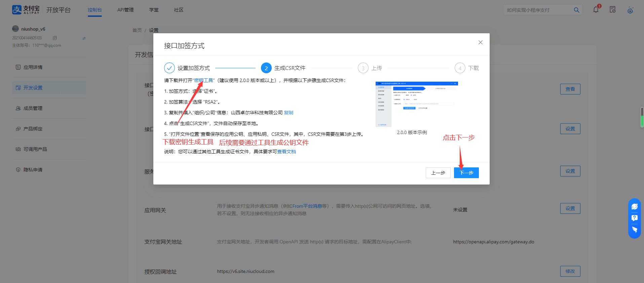Open the API管理 menu
The image size is (644, 283).
tap(125, 10)
